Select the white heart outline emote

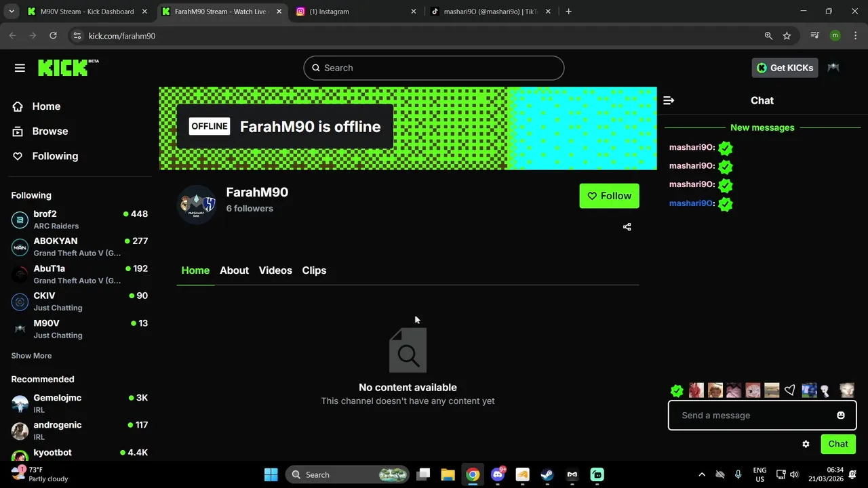(x=789, y=390)
